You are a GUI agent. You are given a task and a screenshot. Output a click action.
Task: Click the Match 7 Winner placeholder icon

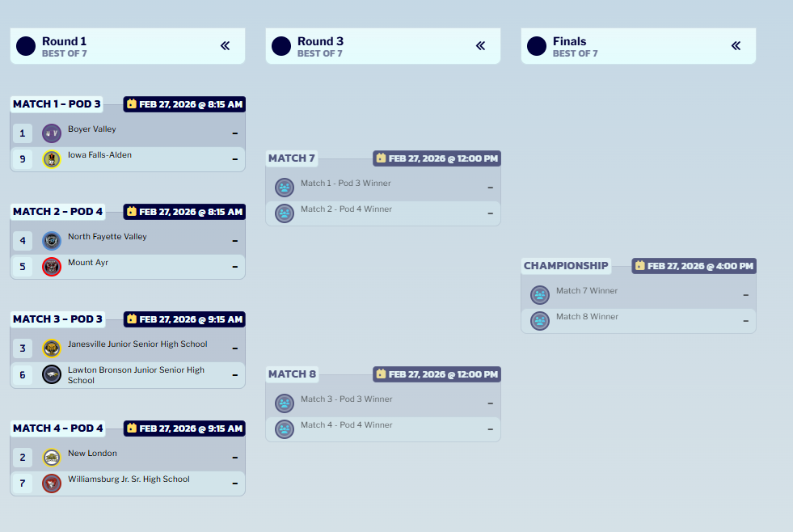[539, 294]
